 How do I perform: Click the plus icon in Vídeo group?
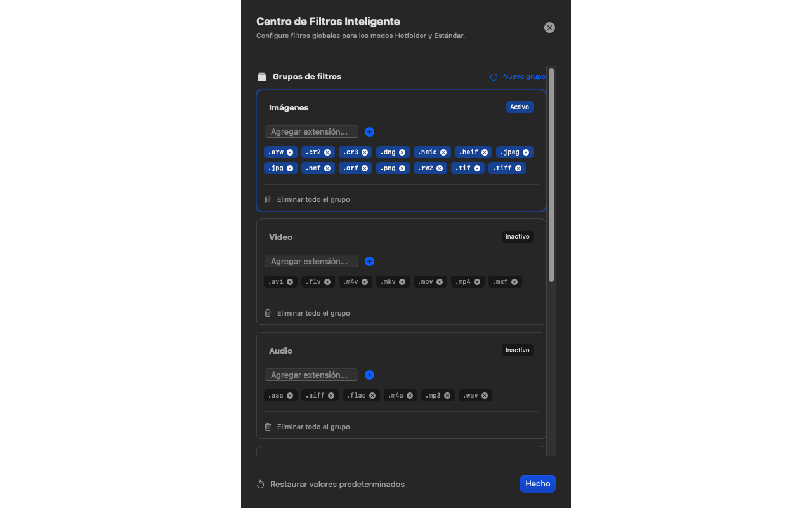(x=370, y=262)
